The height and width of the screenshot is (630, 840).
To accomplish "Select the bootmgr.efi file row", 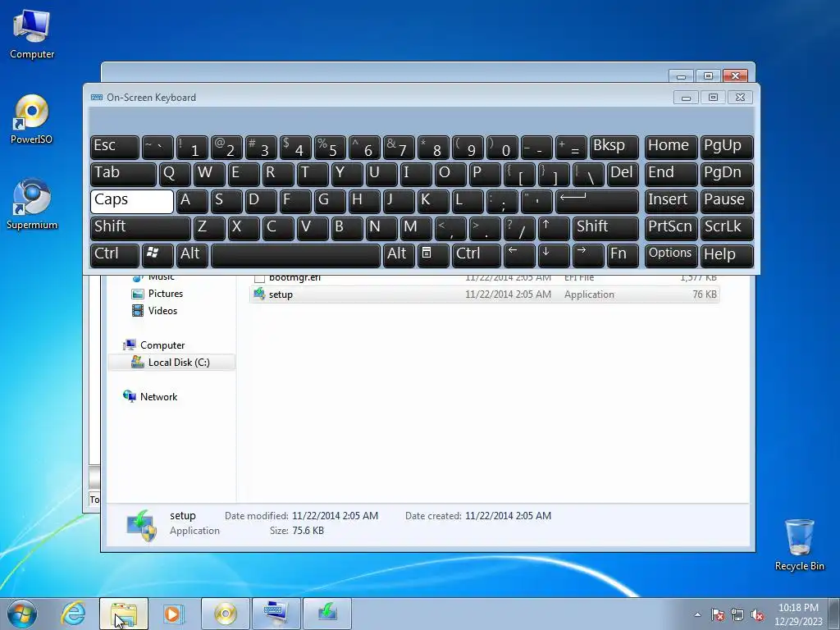I will click(x=484, y=278).
